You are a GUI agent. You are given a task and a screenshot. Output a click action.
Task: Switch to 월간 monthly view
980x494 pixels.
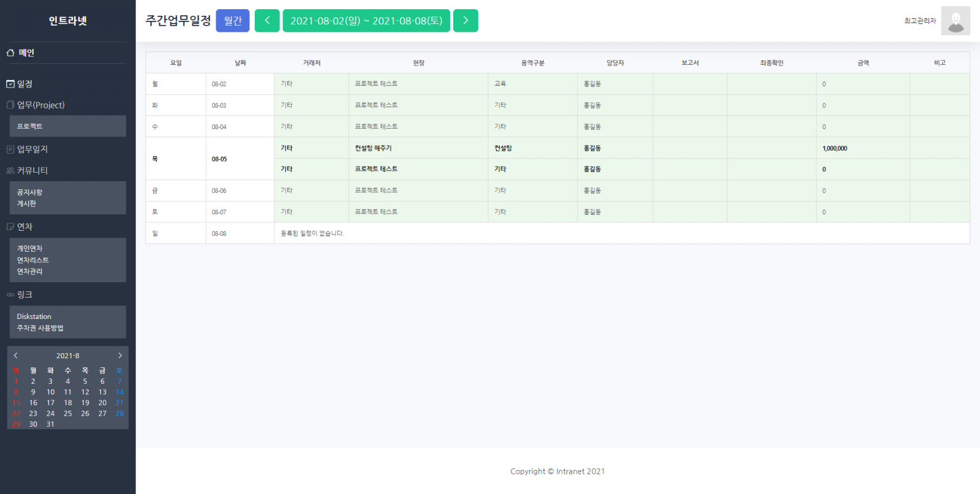tap(233, 21)
